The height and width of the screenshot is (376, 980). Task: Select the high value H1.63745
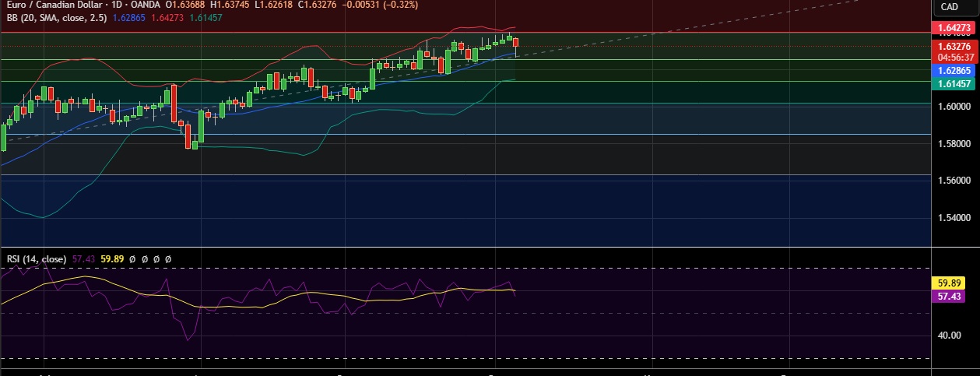click(x=229, y=5)
